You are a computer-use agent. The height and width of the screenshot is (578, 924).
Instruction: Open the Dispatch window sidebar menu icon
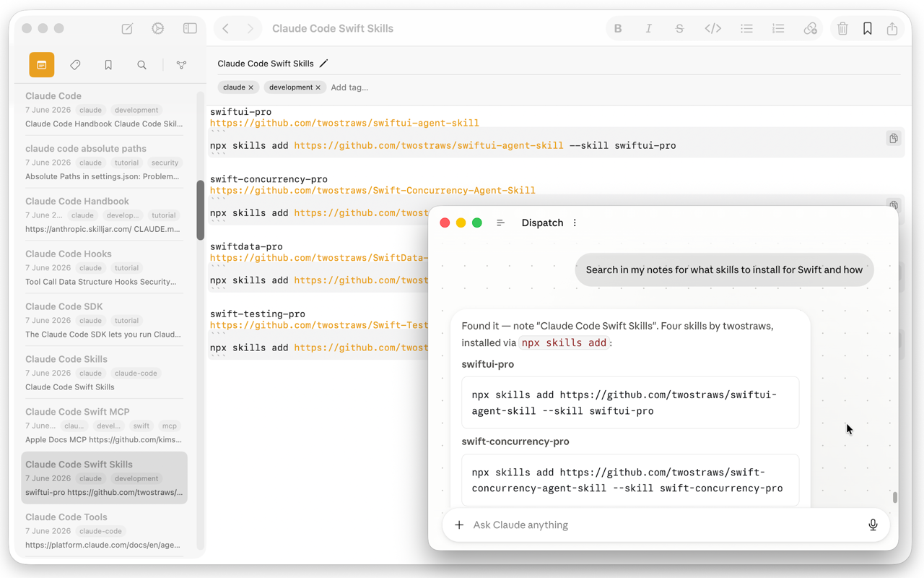(500, 223)
